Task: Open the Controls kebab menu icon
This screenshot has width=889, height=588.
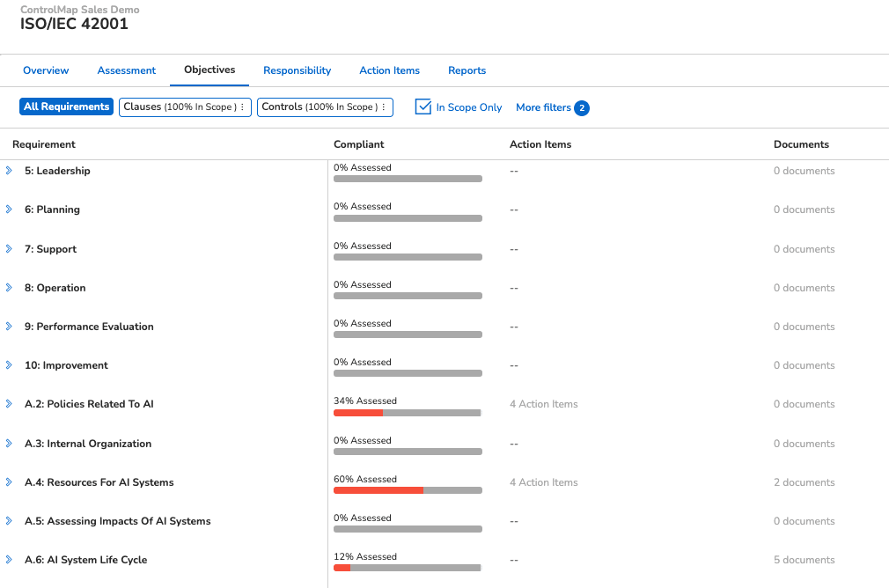Action: click(x=384, y=107)
